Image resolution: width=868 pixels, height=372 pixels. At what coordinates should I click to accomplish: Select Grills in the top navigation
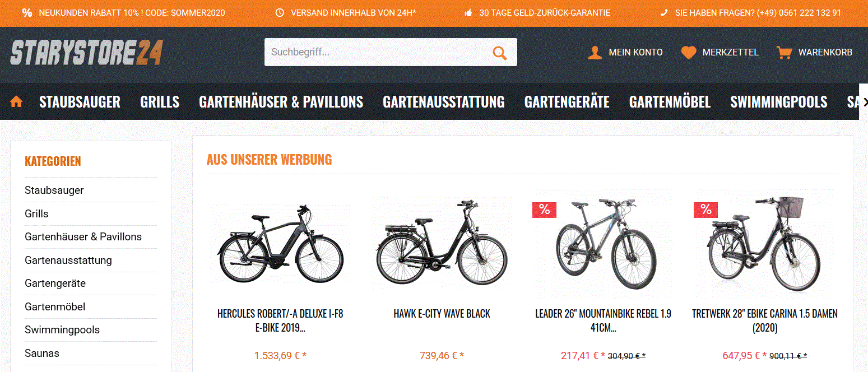click(160, 102)
